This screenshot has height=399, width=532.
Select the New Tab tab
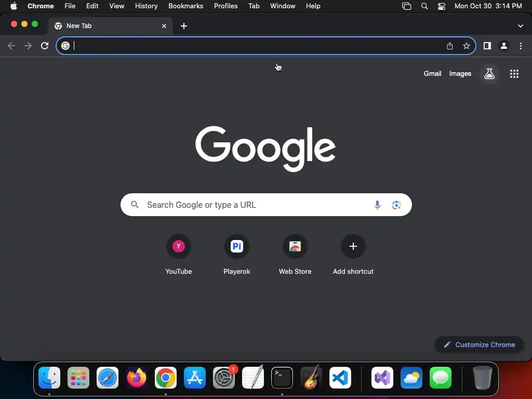click(110, 26)
